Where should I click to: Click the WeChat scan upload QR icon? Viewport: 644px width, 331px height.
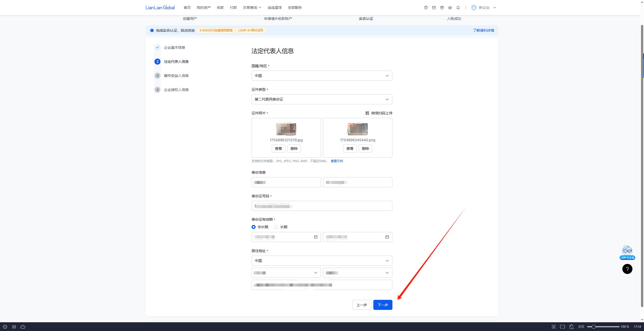(x=367, y=113)
